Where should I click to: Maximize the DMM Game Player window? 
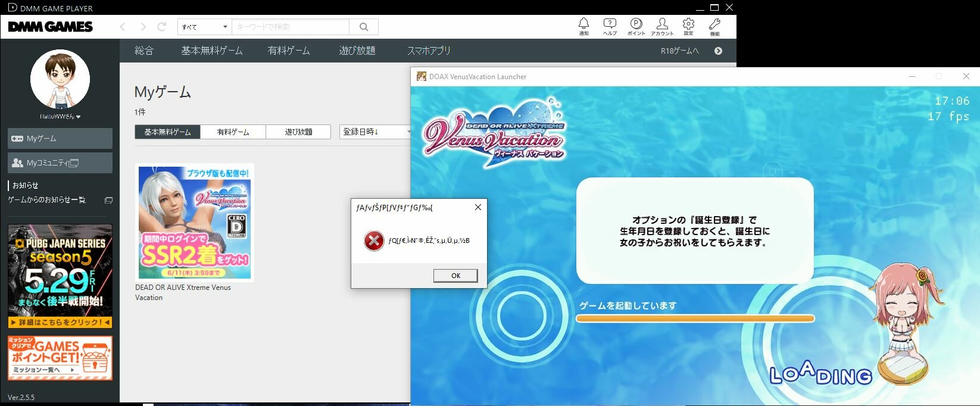714,8
